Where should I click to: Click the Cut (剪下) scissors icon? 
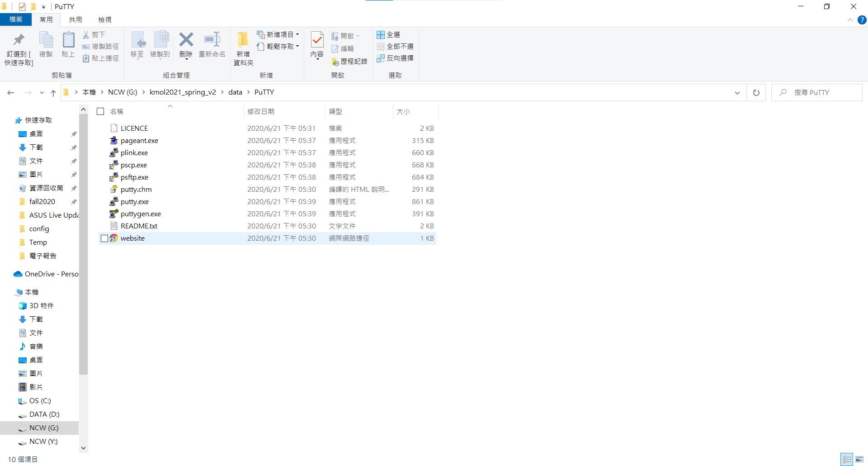(86, 34)
